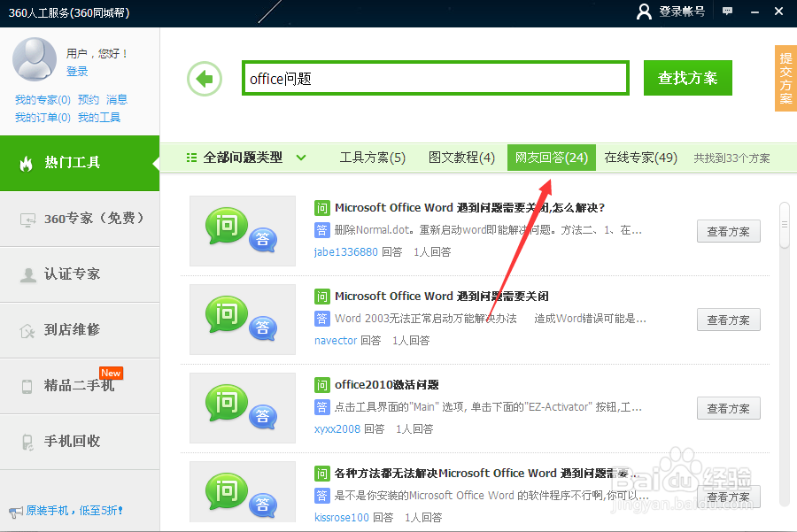
Task: Open the feedback message icon in title bar
Action: (727, 12)
